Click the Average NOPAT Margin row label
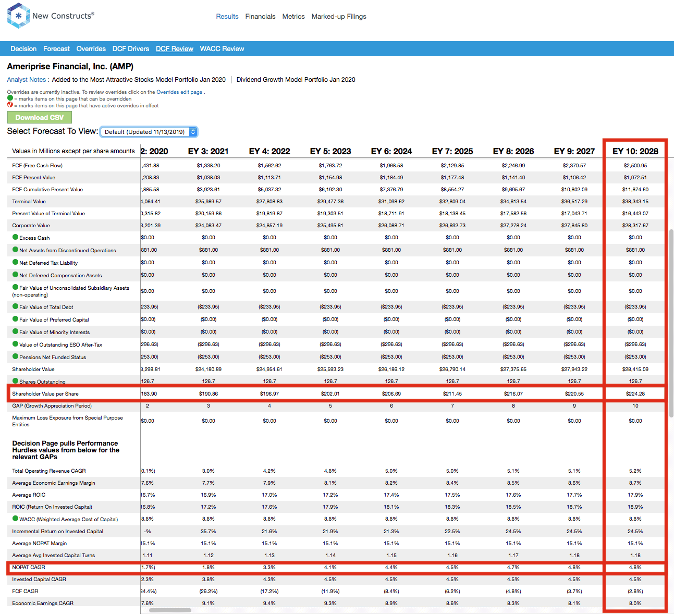The width and height of the screenshot is (674, 616). (x=40, y=543)
